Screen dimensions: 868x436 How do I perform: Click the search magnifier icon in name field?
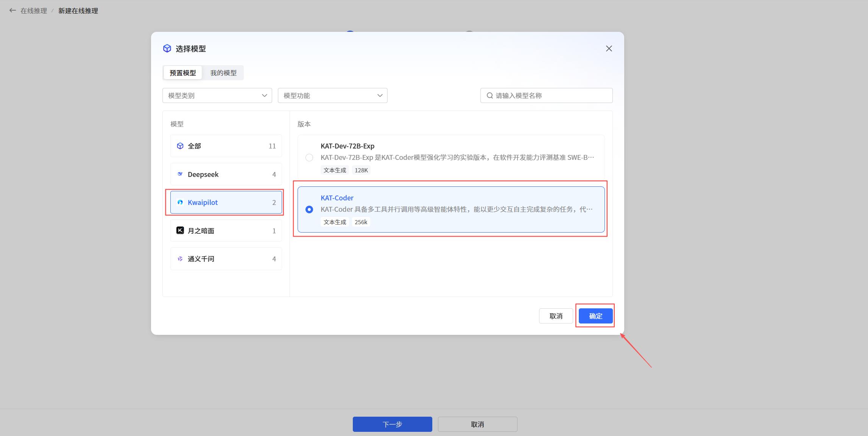pos(489,95)
